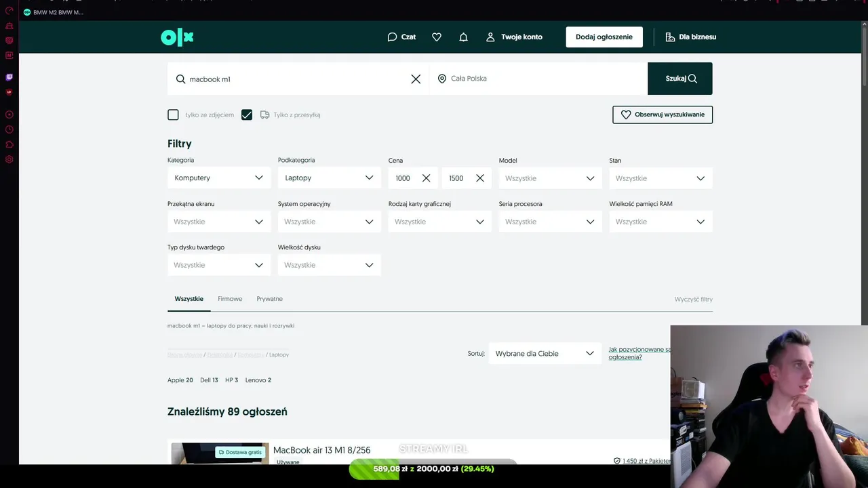868x488 pixels.
Task: Open MacBook air 13 M1 8/256 listing
Action: click(321, 450)
